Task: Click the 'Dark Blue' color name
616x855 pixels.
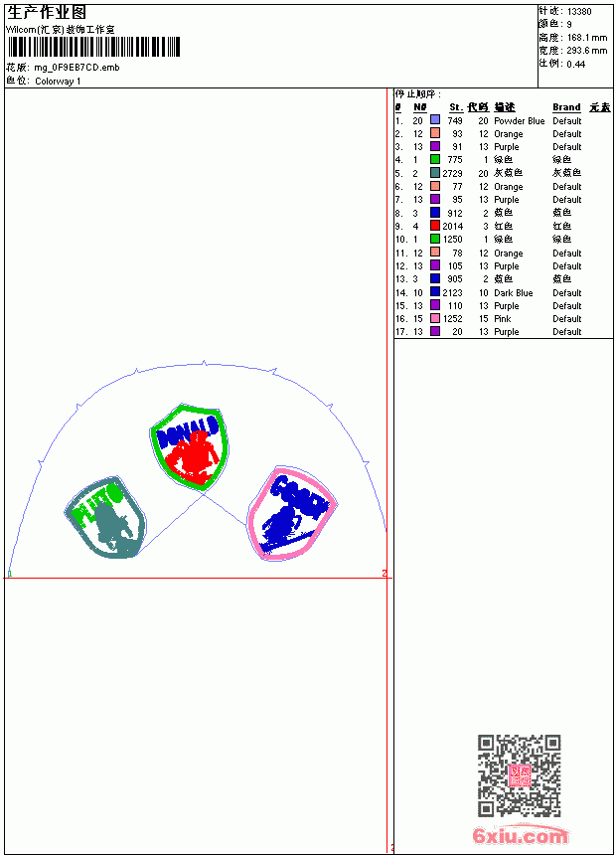Action: coord(513,293)
